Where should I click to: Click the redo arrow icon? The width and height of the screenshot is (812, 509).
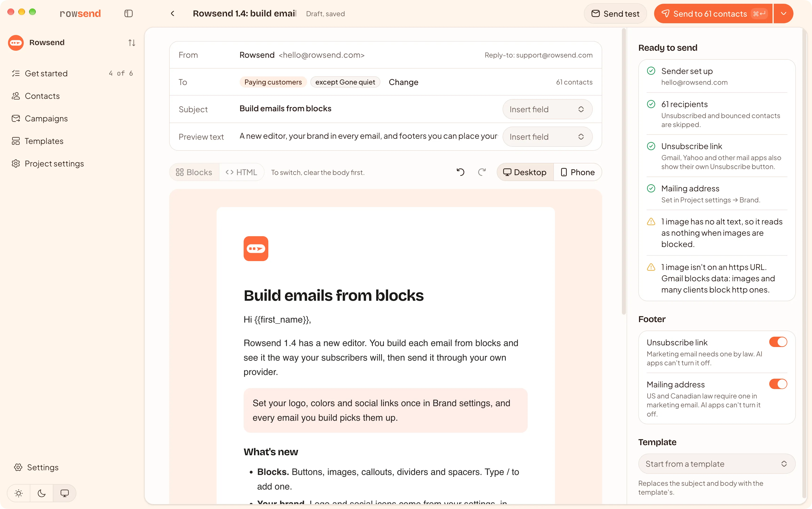coord(482,172)
